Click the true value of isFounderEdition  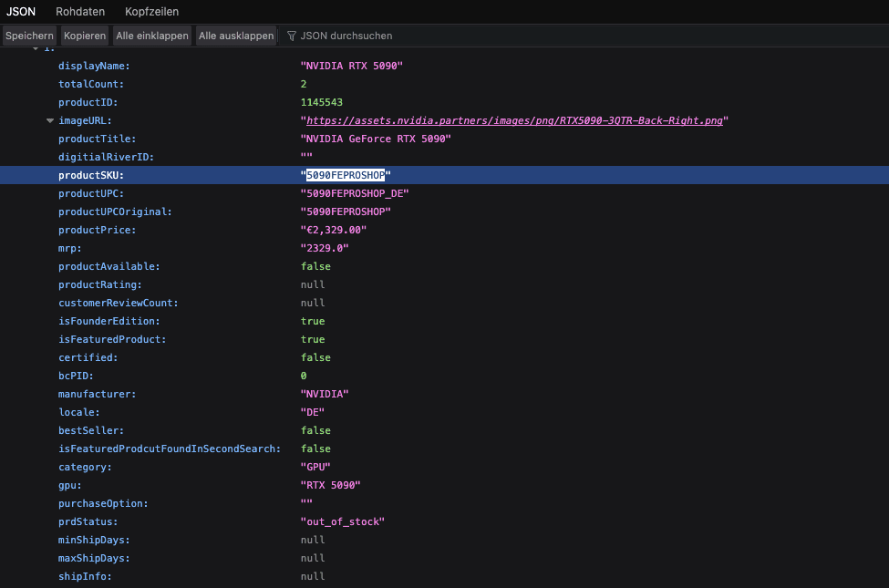(313, 321)
